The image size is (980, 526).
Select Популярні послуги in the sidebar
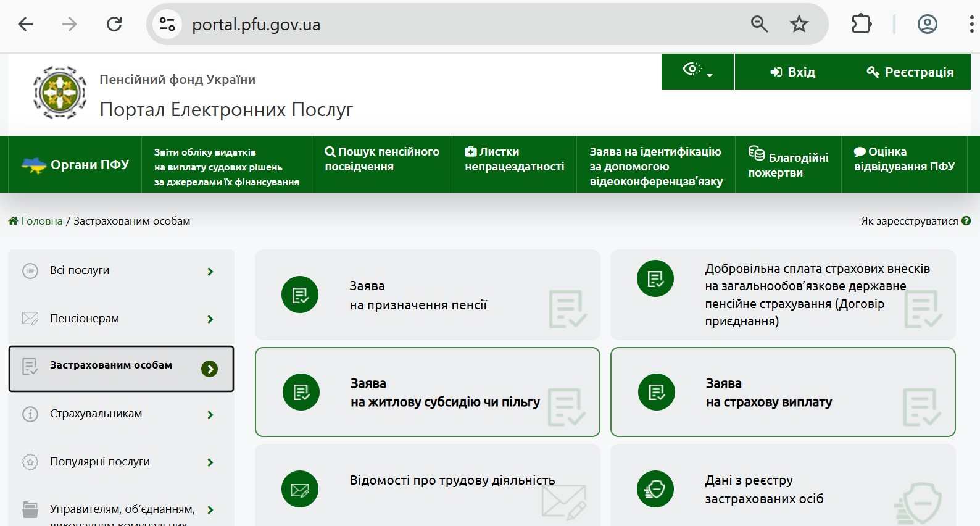(121, 462)
